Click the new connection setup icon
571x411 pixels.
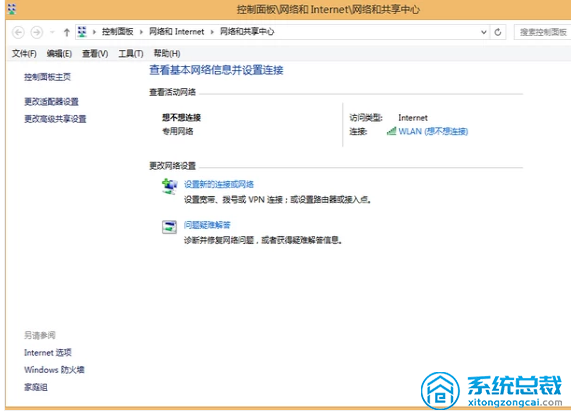[x=169, y=186]
